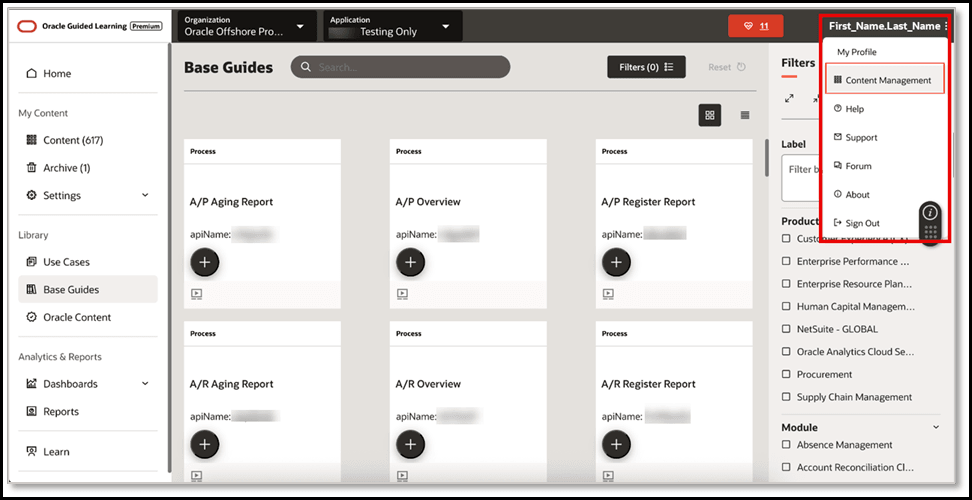The height and width of the screenshot is (500, 972).
Task: Click preview icon on A/P Aging Report card
Action: point(196,294)
